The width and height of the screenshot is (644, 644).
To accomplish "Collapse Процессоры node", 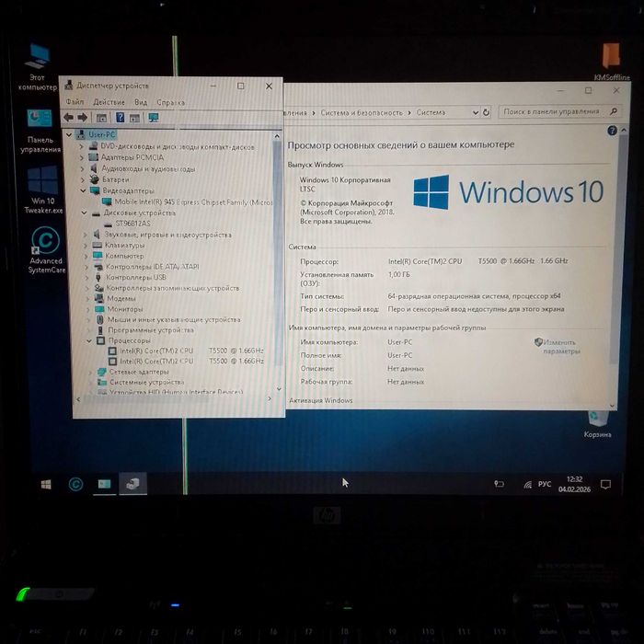I will coord(89,341).
